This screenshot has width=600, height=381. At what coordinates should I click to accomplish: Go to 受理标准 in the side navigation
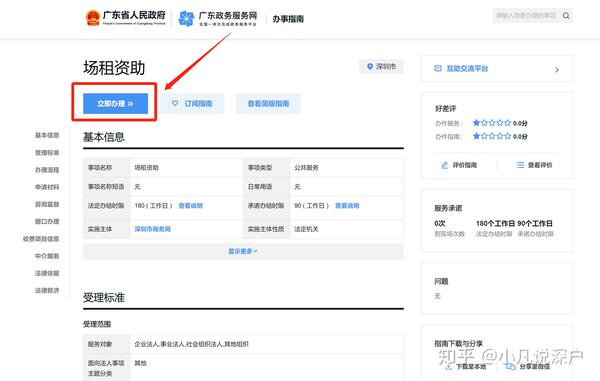[47, 153]
